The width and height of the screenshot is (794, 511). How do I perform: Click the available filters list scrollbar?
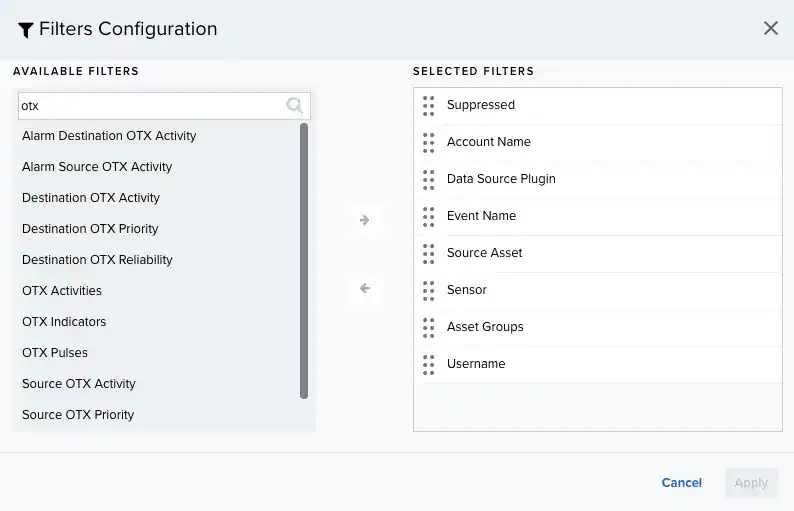point(304,260)
